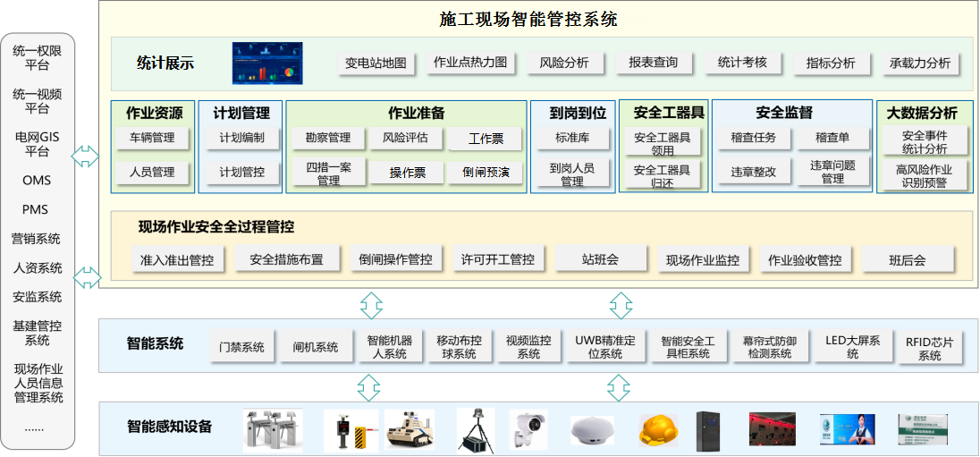
Task: Select the red-lit curtain defense detection image
Action: (x=773, y=428)
